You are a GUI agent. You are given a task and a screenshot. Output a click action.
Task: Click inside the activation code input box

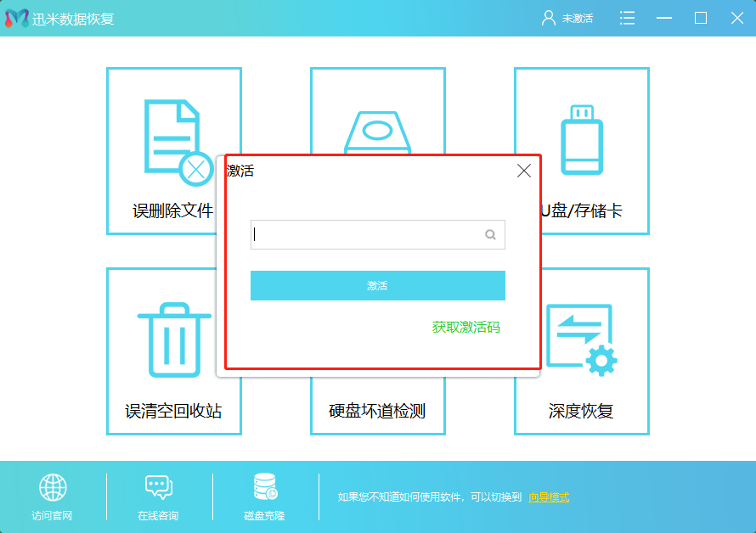coord(365,234)
